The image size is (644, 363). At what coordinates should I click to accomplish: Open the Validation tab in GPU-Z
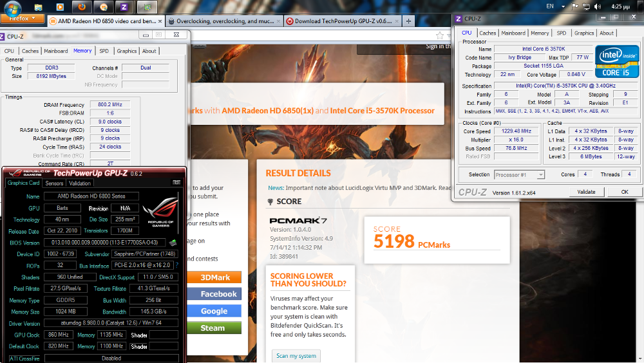pyautogui.click(x=80, y=183)
